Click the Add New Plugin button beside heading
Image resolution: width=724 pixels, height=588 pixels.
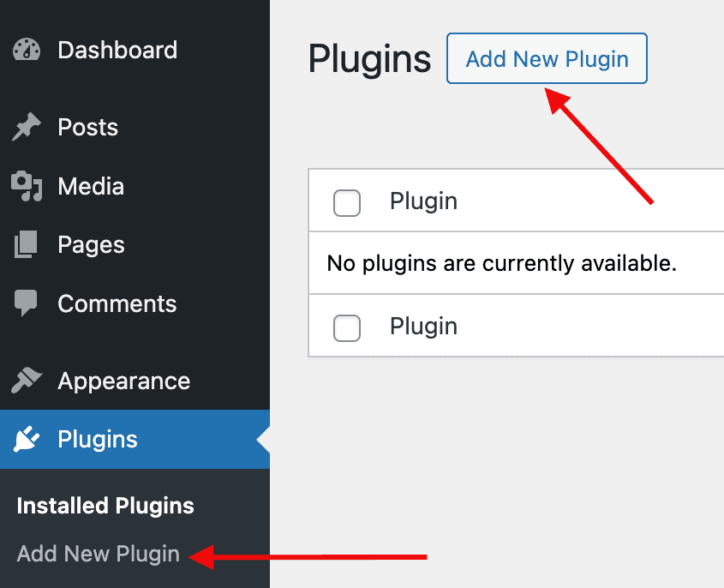547,58
